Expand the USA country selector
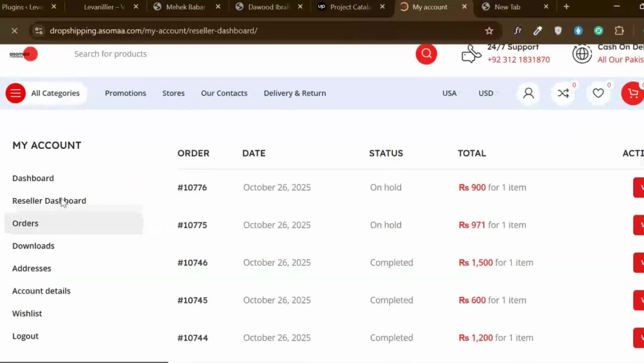Screen dimensions: 644x363 pyautogui.click(x=450, y=93)
